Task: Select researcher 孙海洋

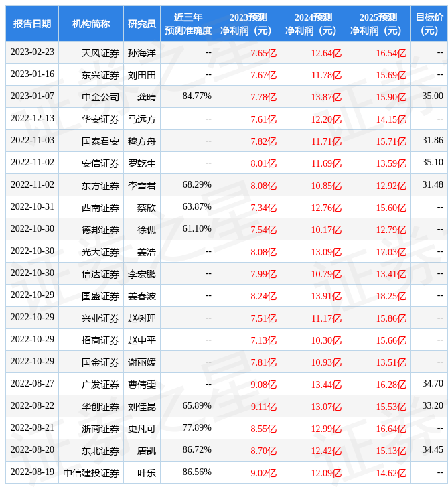Action: click(142, 53)
